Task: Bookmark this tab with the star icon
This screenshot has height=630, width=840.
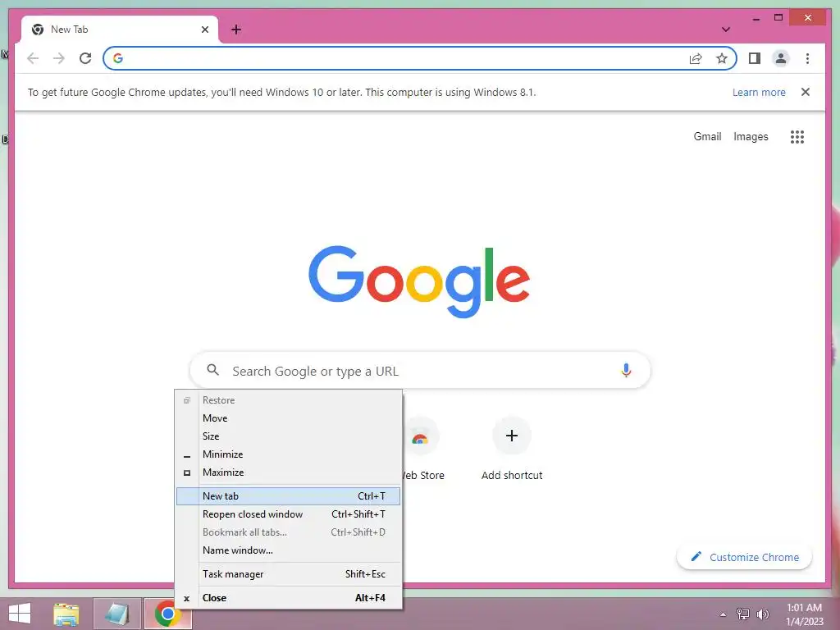Action: [722, 58]
